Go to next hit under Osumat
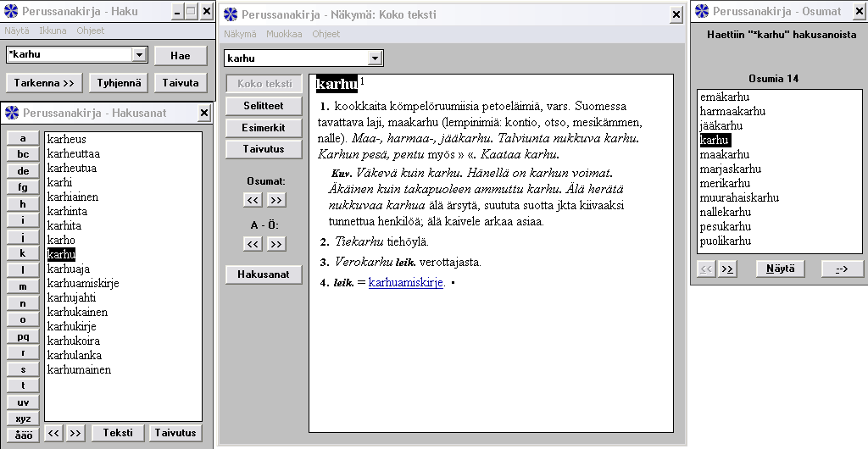 [276, 200]
